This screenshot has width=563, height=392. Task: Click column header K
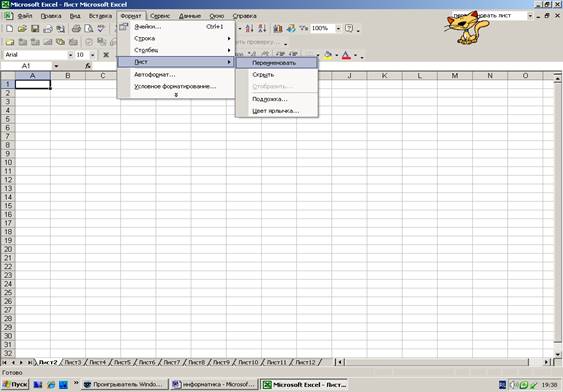385,76
